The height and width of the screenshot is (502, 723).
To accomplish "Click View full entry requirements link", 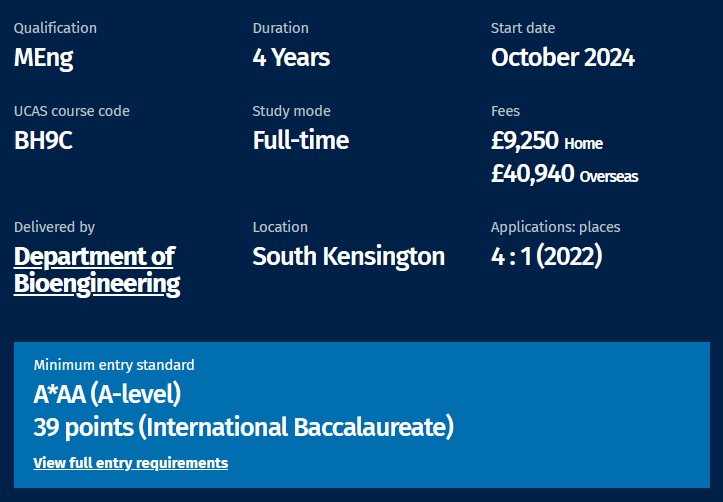I will click(130, 463).
